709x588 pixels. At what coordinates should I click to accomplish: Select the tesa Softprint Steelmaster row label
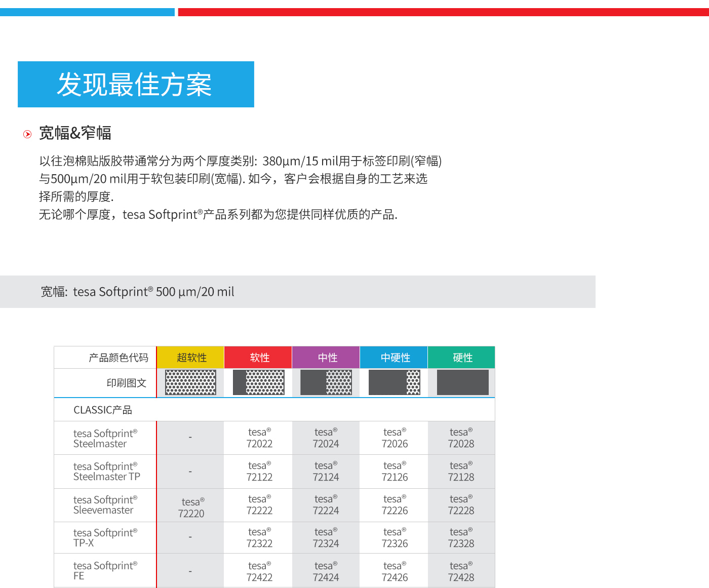click(105, 439)
